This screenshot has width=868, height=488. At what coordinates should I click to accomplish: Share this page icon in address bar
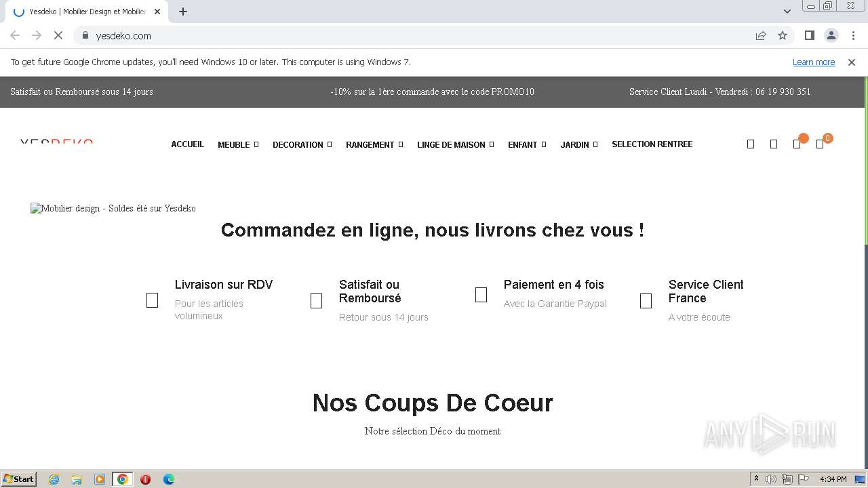click(761, 35)
